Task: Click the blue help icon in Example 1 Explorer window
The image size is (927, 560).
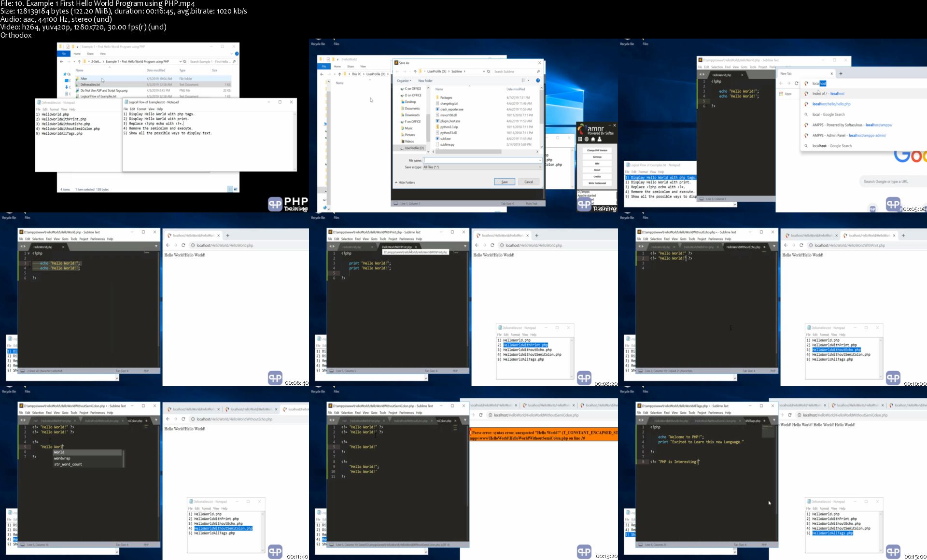Action: click(x=237, y=54)
